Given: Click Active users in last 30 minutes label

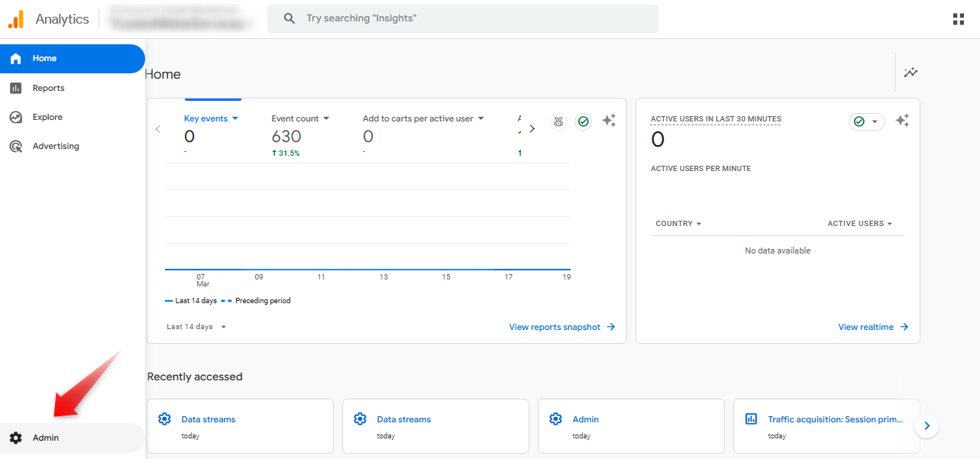Looking at the screenshot, I should (716, 119).
